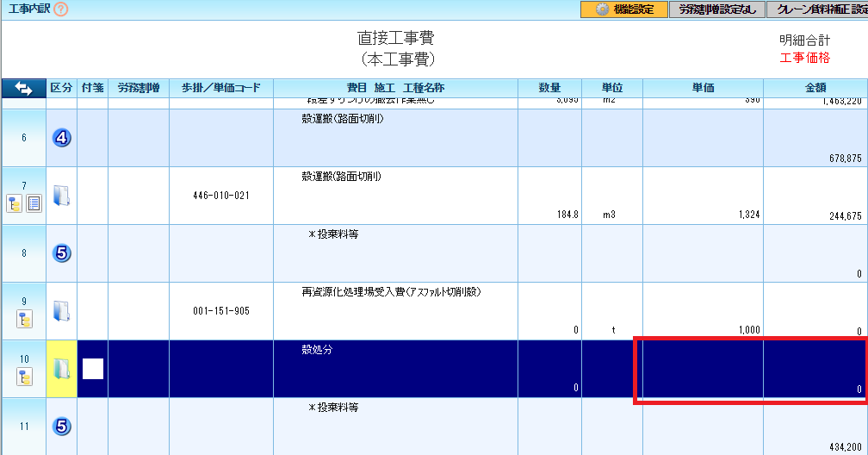Click the circled 5 icon in row 8

(61, 253)
